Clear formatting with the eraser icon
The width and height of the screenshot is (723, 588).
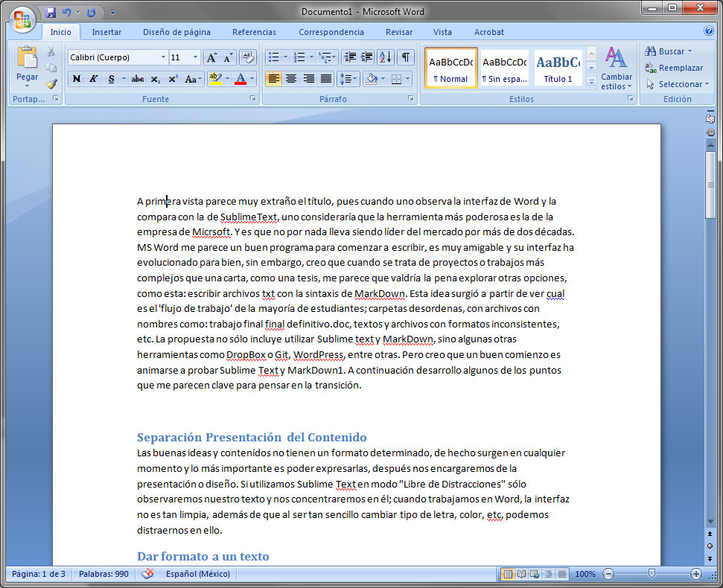[x=248, y=57]
